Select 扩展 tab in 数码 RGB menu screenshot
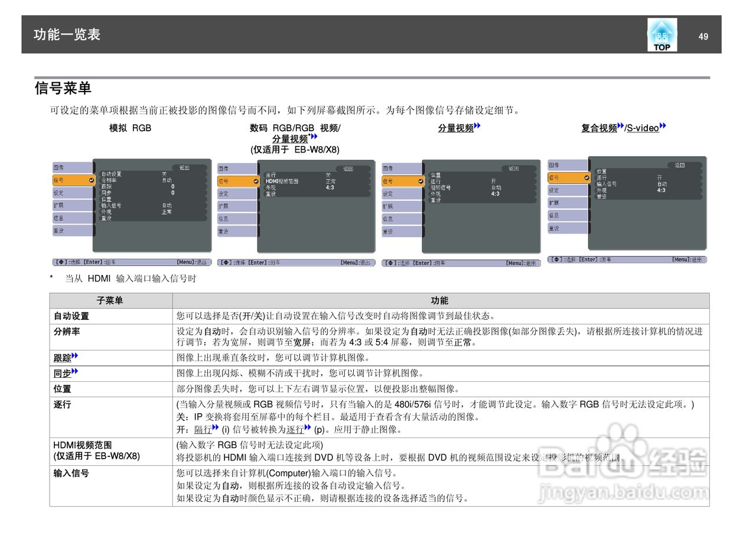Image resolution: width=756 pixels, height=535 pixels. tap(237, 206)
